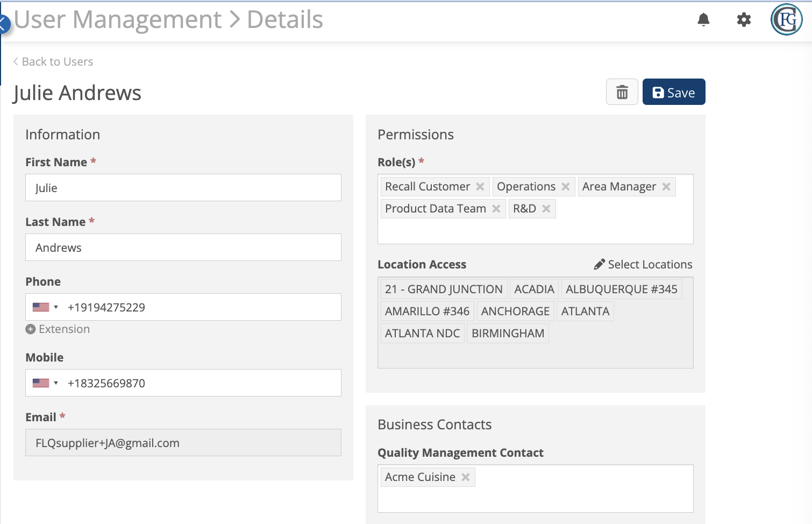This screenshot has height=524, width=812.
Task: Delete user with the trash icon
Action: [x=622, y=92]
